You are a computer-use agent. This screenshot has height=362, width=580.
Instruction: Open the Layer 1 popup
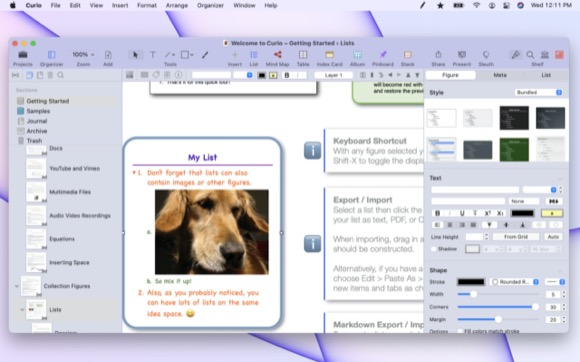tap(333, 75)
